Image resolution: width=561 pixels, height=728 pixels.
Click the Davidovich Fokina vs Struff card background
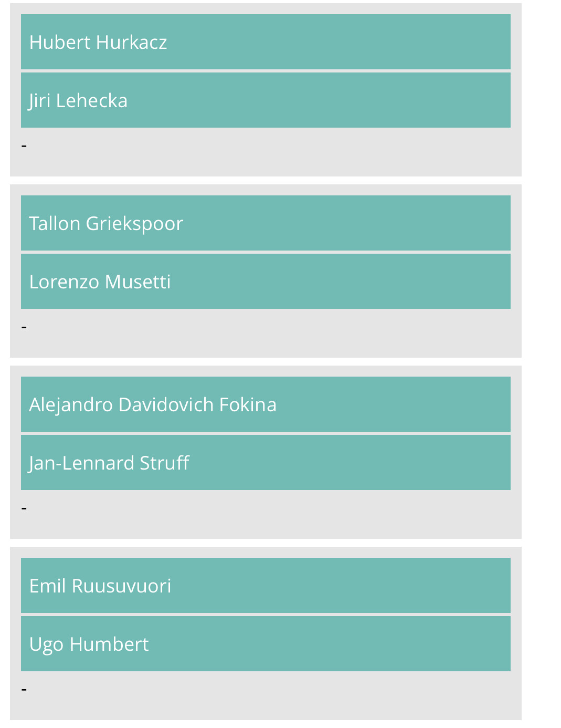[x=266, y=520]
